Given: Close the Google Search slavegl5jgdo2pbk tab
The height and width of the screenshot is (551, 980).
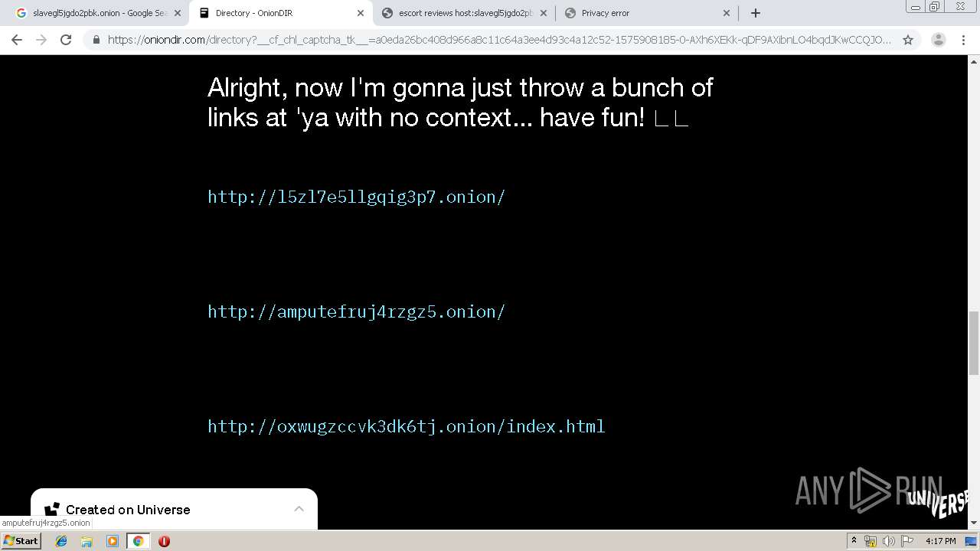Looking at the screenshot, I should click(x=178, y=13).
